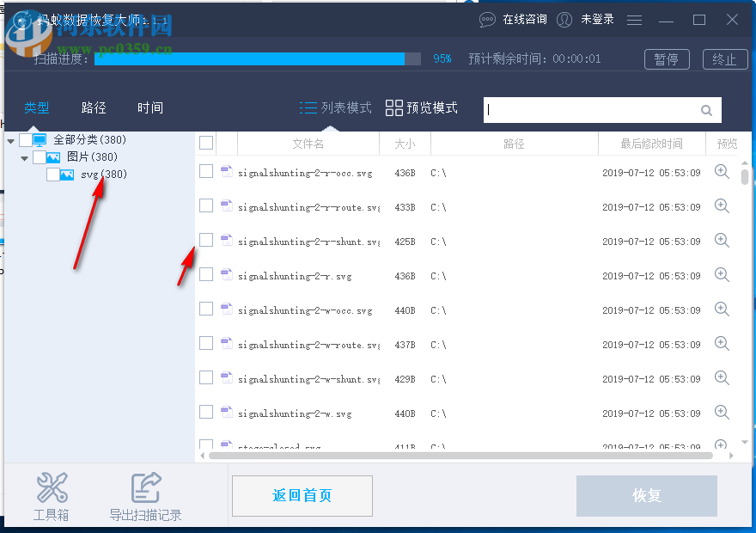Preview signalshunting-2-r-occ.svg with its magnifier icon
The width and height of the screenshot is (756, 533).
tap(722, 172)
